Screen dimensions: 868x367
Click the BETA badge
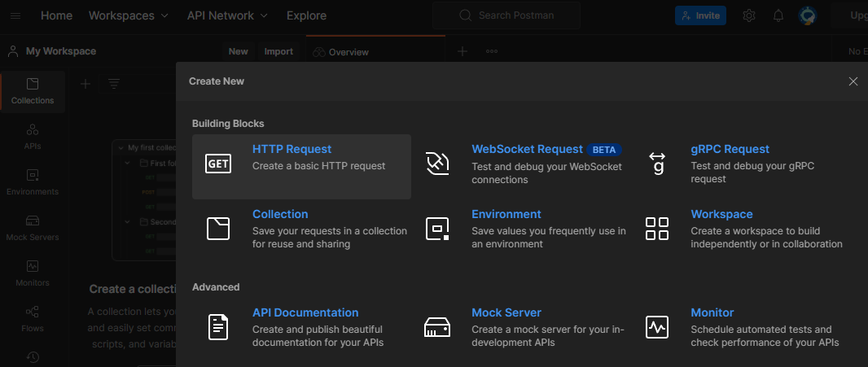pos(604,150)
